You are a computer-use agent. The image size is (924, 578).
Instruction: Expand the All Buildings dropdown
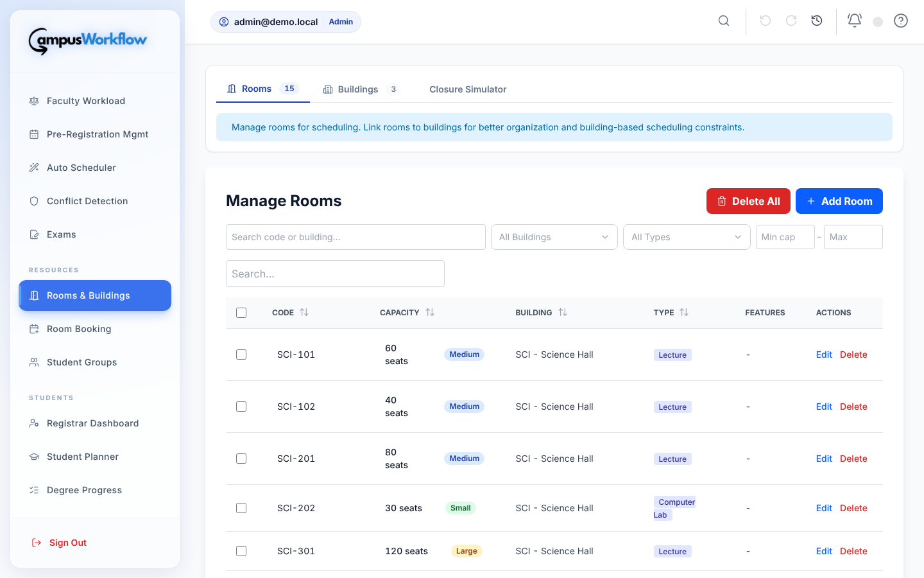click(554, 237)
